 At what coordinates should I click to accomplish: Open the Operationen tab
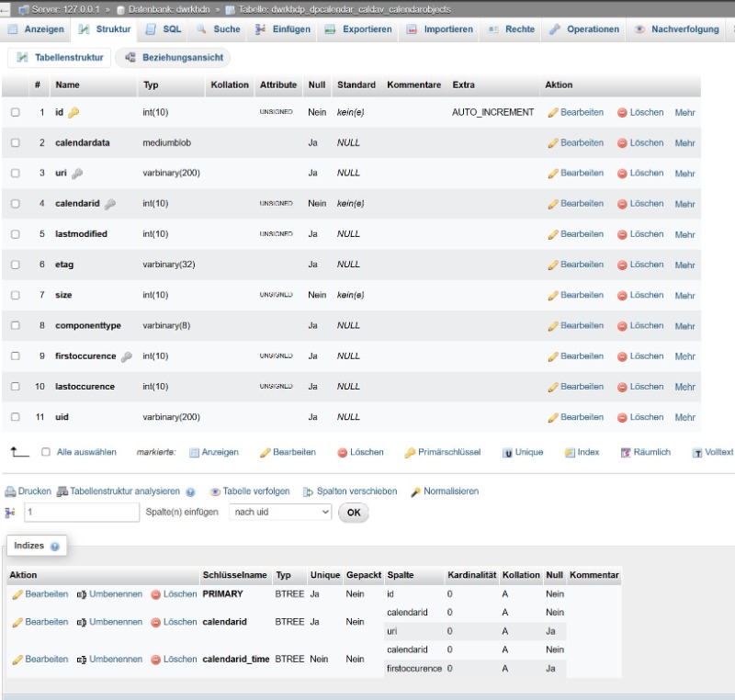click(584, 29)
